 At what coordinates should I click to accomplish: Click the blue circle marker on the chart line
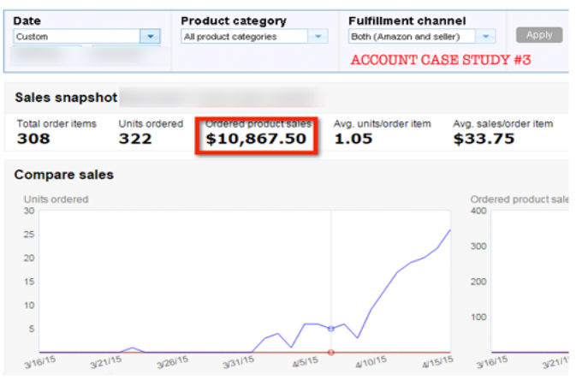(x=331, y=329)
